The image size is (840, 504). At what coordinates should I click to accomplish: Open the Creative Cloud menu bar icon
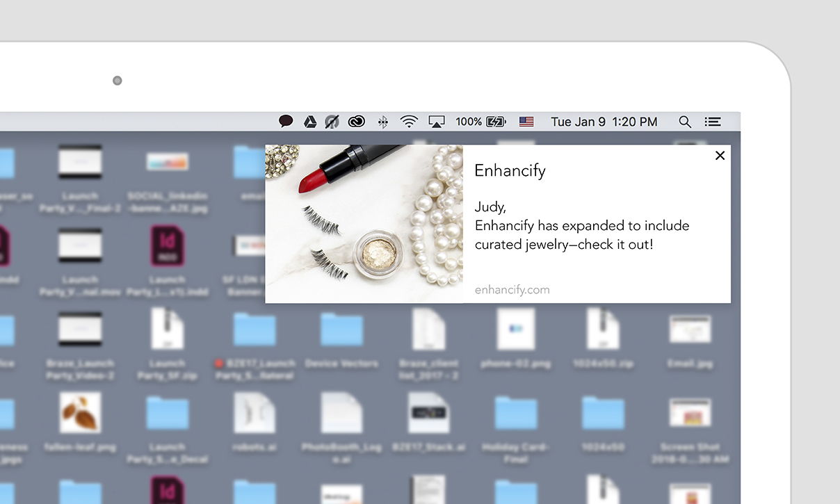pyautogui.click(x=357, y=122)
